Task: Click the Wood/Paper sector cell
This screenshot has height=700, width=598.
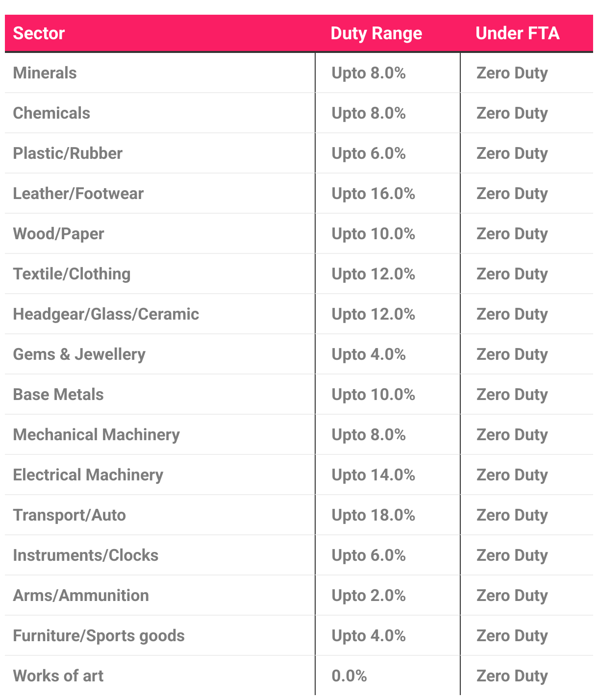Action: [x=58, y=234]
